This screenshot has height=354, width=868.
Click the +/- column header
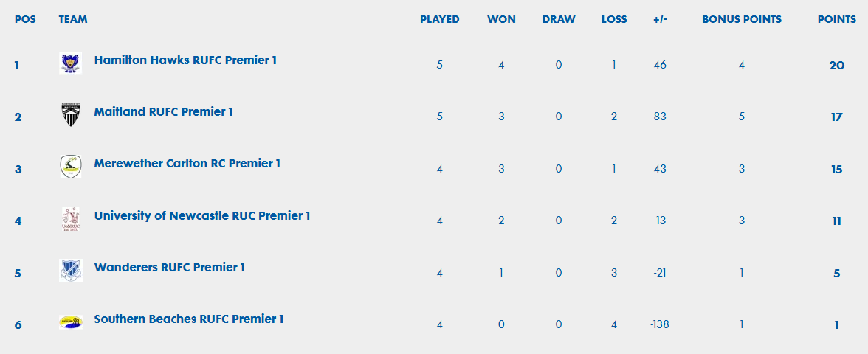coord(660,19)
